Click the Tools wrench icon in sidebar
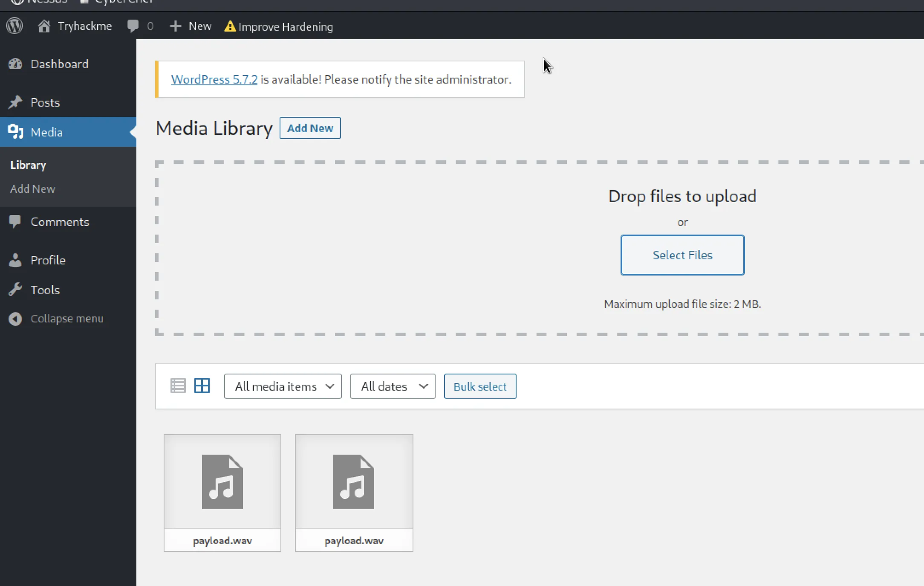This screenshot has height=586, width=924. point(15,290)
